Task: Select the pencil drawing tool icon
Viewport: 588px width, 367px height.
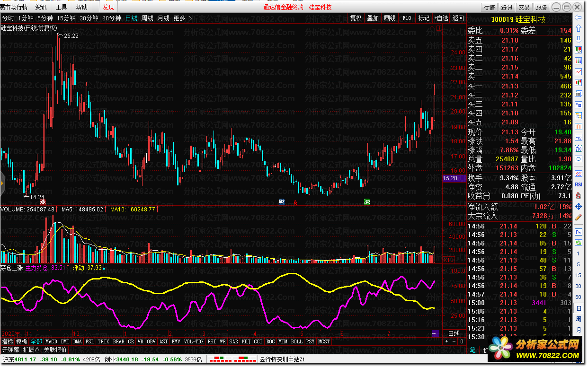Action: (578, 217)
